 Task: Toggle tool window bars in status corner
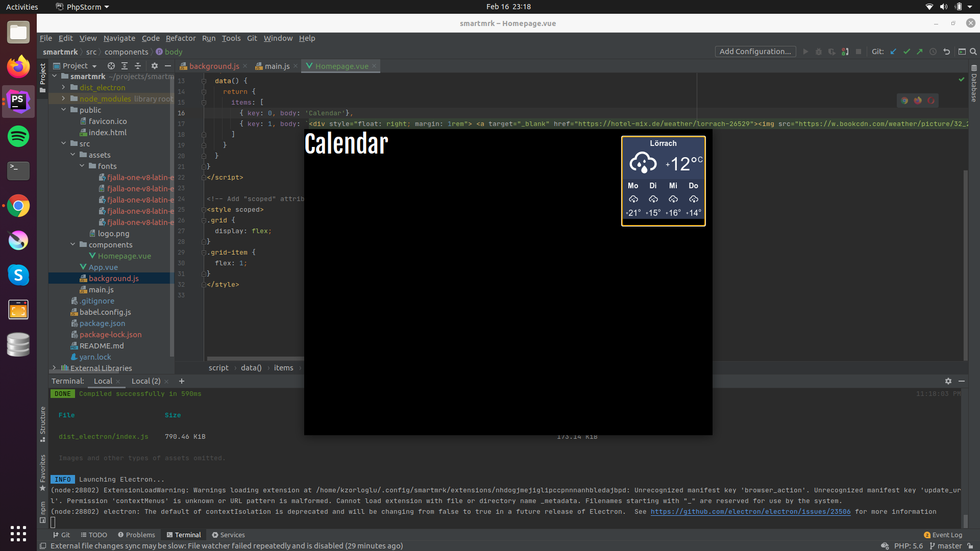pos(43,546)
